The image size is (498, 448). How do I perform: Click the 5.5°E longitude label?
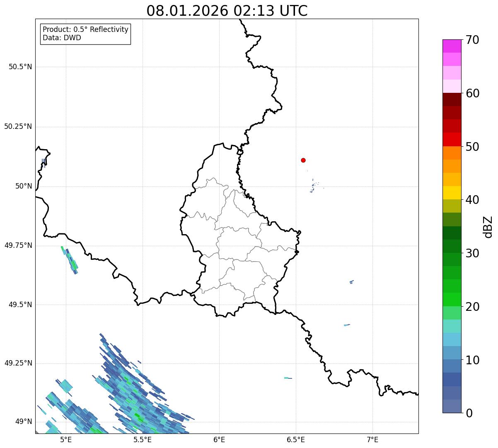click(x=143, y=439)
